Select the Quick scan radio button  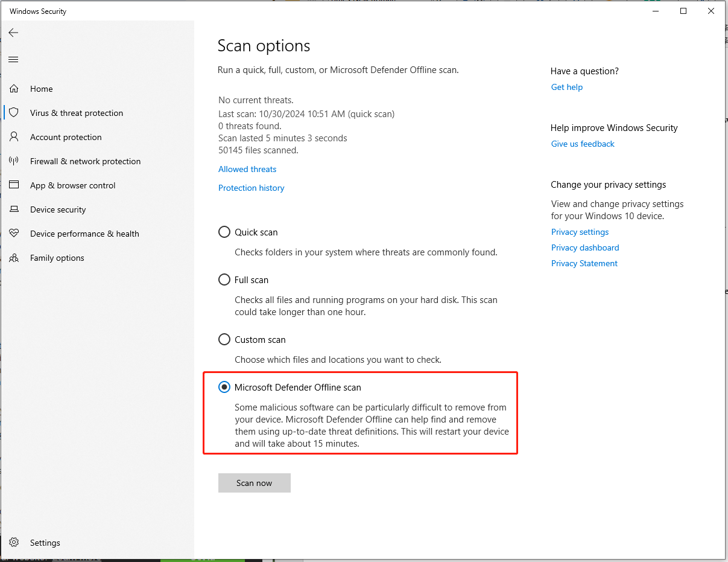coord(224,232)
